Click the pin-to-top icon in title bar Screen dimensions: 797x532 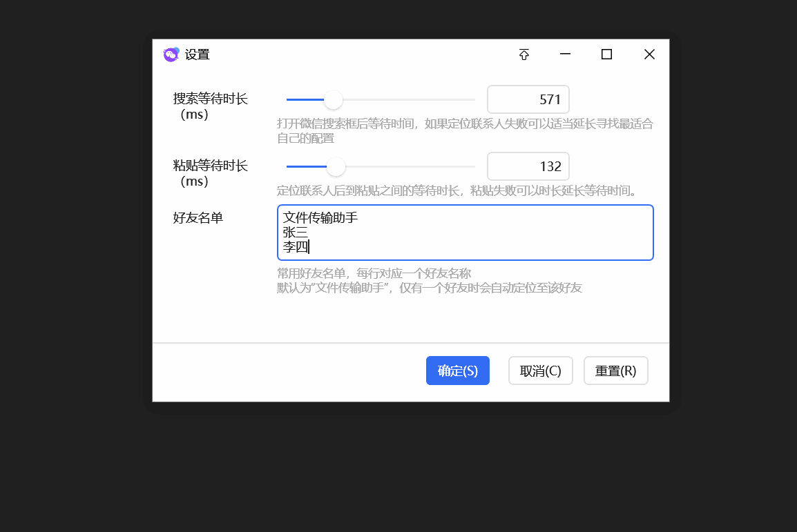pyautogui.click(x=524, y=55)
